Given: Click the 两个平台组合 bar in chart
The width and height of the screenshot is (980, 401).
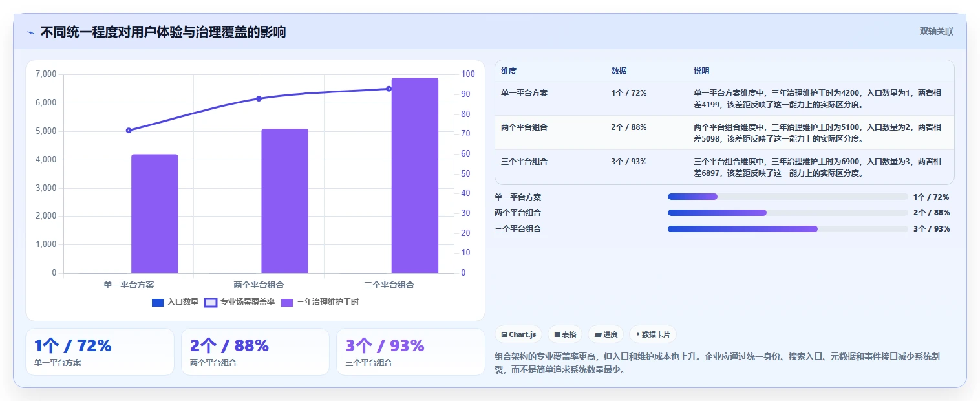Looking at the screenshot, I should click(x=284, y=200).
